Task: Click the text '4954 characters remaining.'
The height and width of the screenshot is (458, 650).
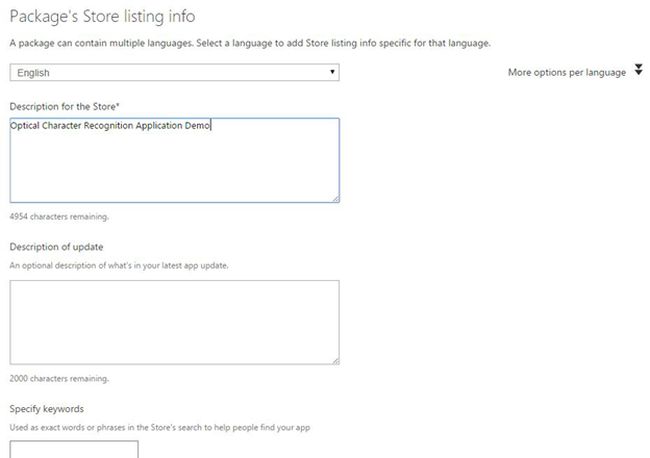Action: (x=59, y=216)
